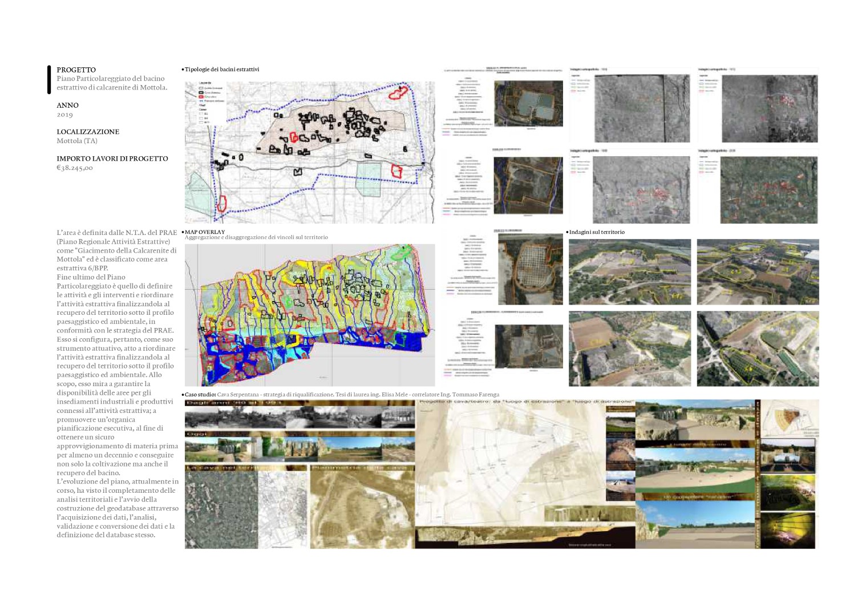Select the amount €38.245,00
Screen dimensions: 866x616
click(75, 168)
